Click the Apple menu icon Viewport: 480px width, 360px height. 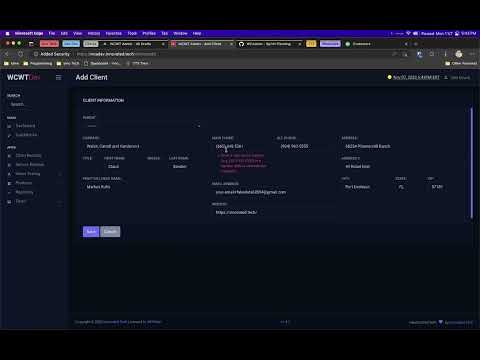(7, 33)
